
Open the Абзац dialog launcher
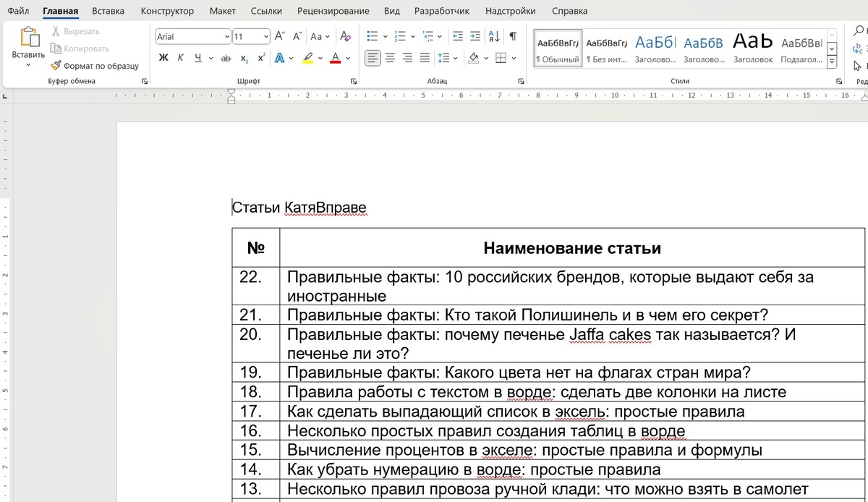521,82
